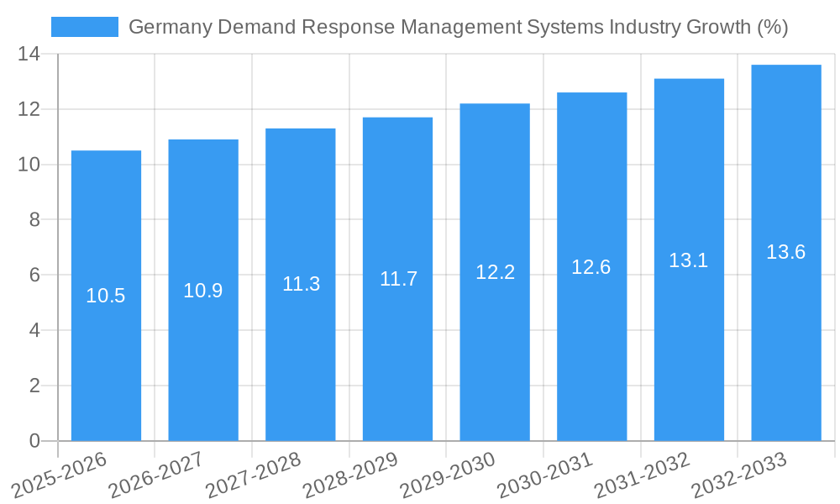Click the y-axis tick label 8
Screen dimensions: 840x504
pos(34,219)
